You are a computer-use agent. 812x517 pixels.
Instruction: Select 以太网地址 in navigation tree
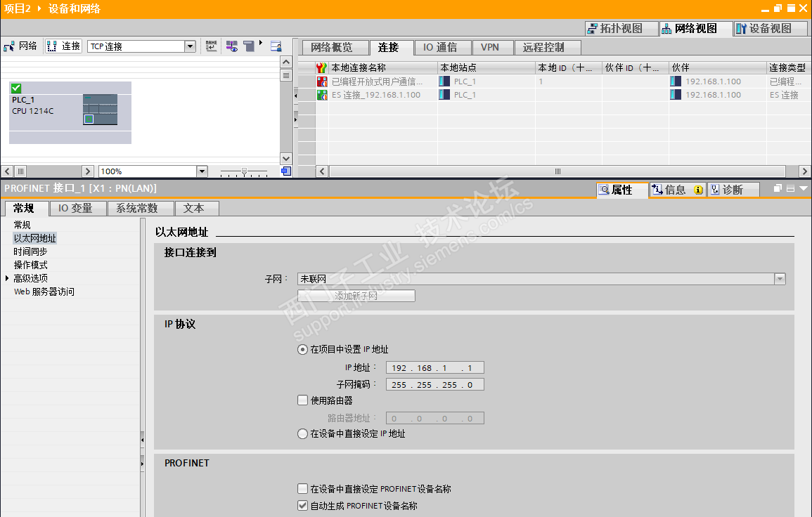coord(34,238)
